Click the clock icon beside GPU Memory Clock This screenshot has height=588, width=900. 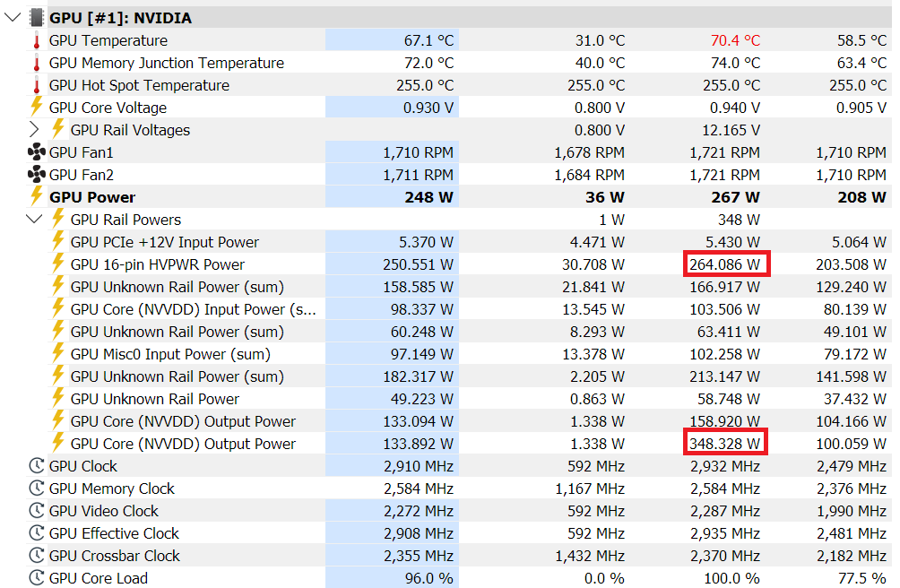(x=36, y=489)
